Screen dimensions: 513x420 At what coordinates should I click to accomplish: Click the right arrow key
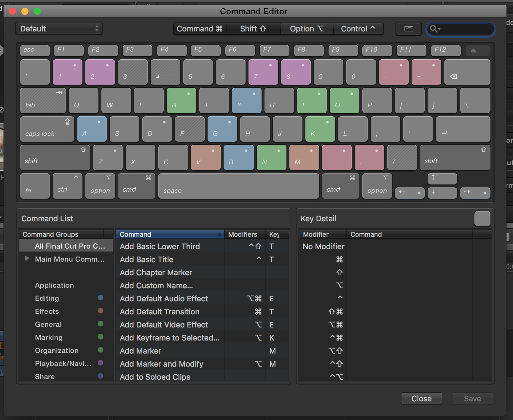pyautogui.click(x=475, y=193)
